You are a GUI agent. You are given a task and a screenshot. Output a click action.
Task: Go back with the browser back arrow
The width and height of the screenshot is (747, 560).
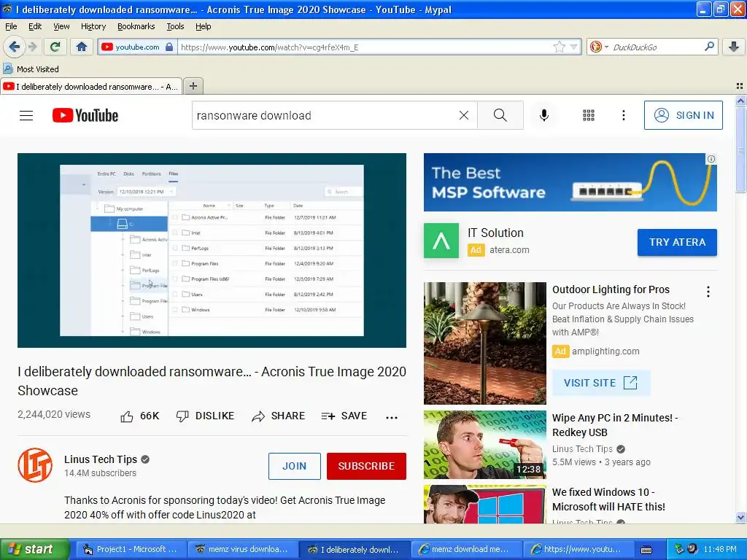click(15, 47)
